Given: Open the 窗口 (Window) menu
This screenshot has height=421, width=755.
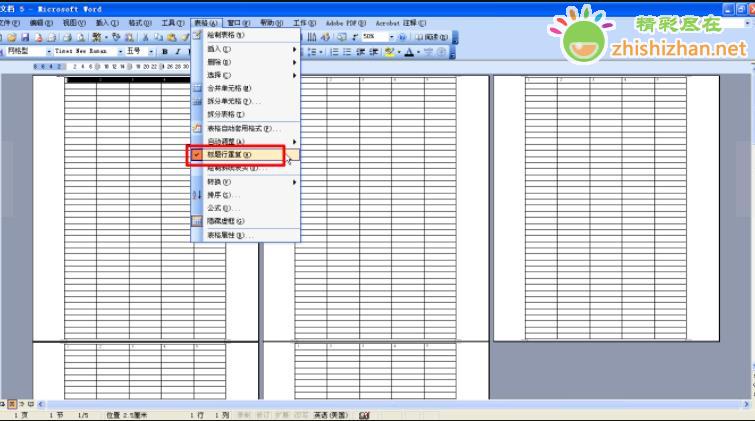Looking at the screenshot, I should 238,23.
